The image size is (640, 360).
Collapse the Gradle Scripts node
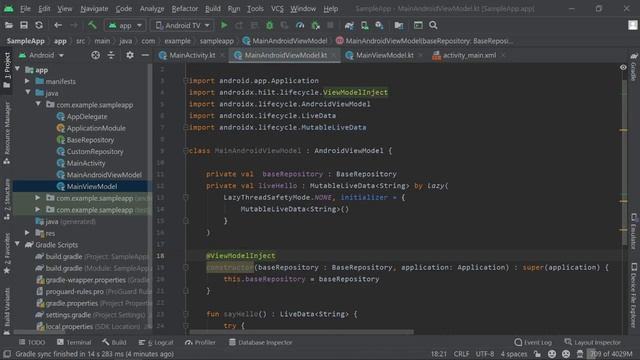coord(18,244)
